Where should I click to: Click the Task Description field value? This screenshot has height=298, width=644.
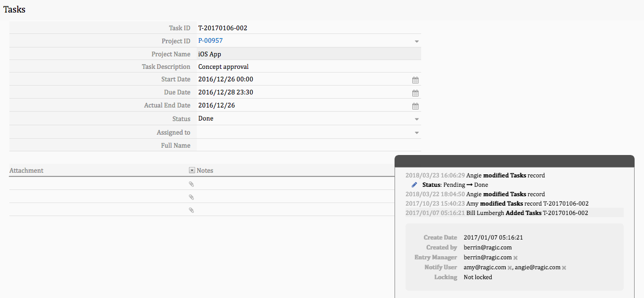click(223, 67)
